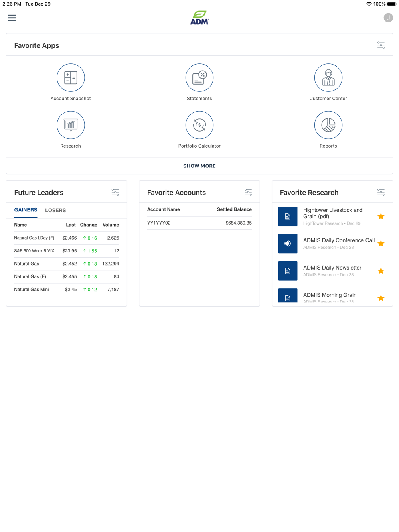The image size is (399, 532).
Task: Open Hightower Livestock and Grain document icon
Action: pos(288,216)
